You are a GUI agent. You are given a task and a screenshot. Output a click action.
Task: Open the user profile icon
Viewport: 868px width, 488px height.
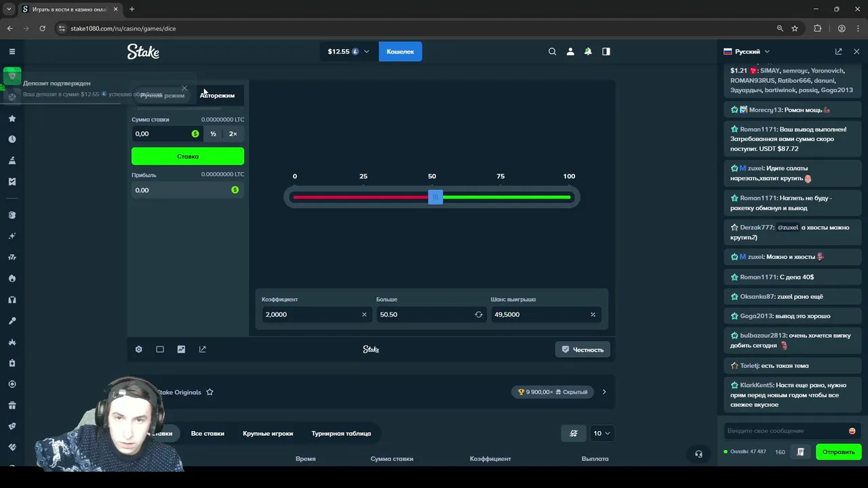(x=570, y=52)
